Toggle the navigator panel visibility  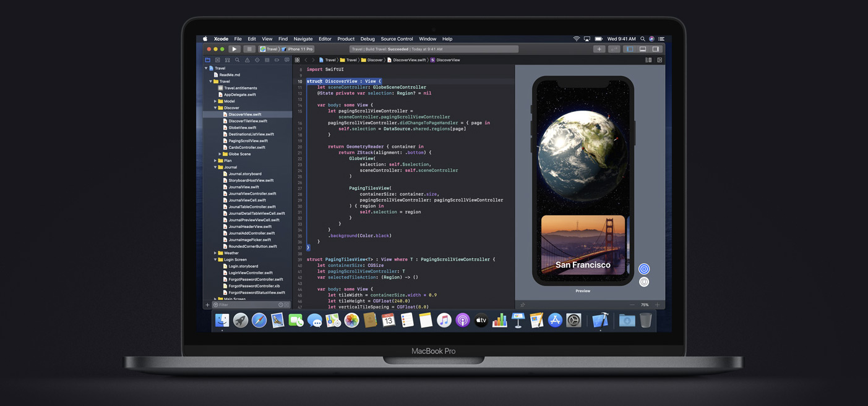630,49
